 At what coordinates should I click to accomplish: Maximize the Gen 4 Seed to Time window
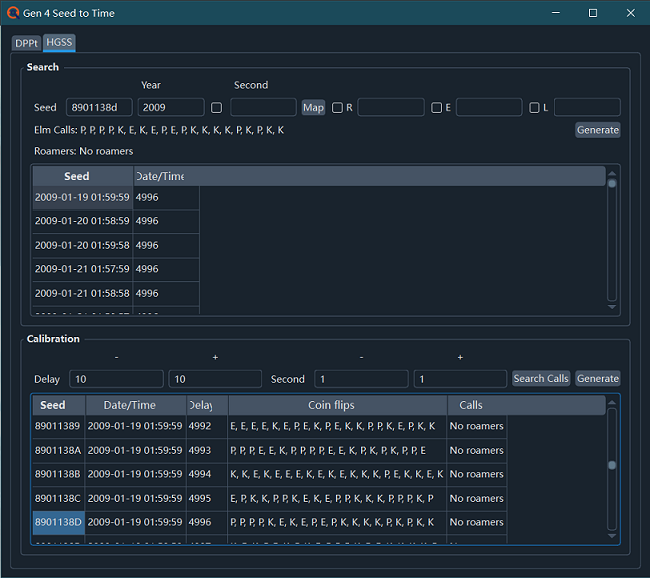(592, 13)
